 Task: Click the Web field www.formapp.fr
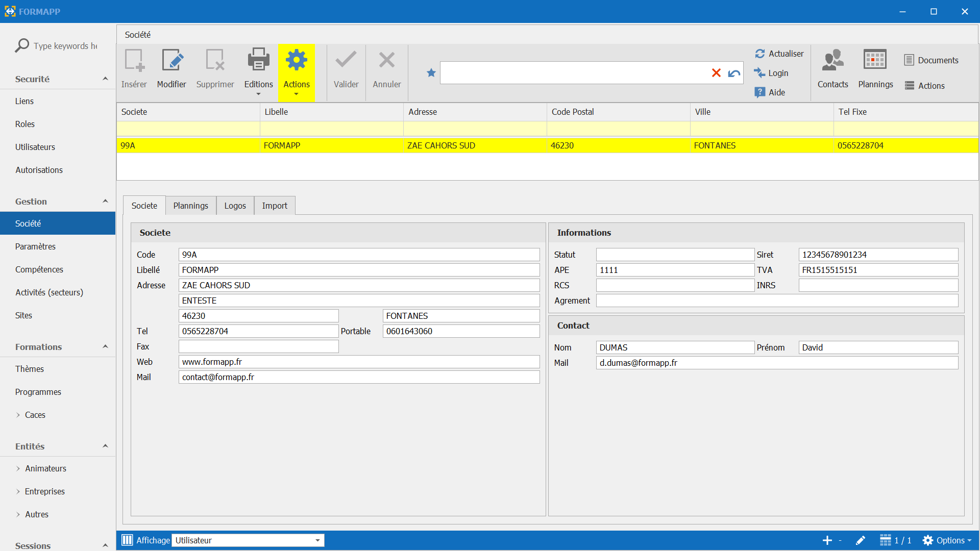tap(359, 362)
